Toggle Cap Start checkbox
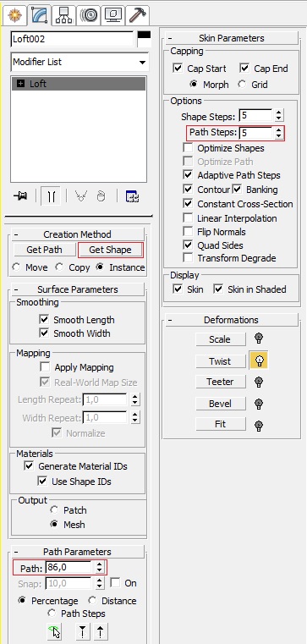Image resolution: width=307 pixels, height=644 pixels. click(178, 68)
